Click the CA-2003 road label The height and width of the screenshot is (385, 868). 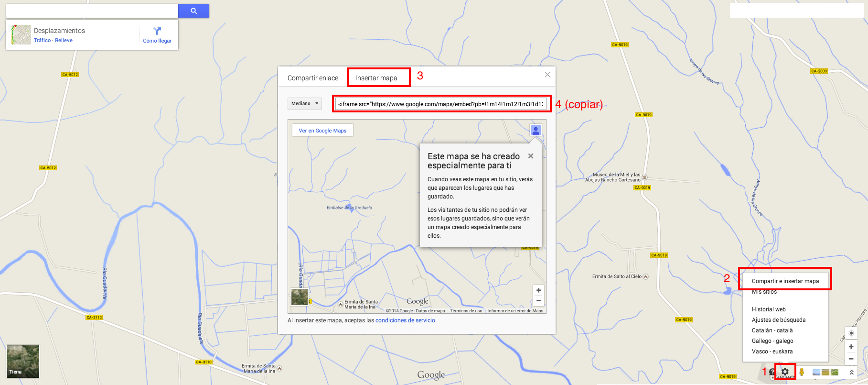point(819,71)
